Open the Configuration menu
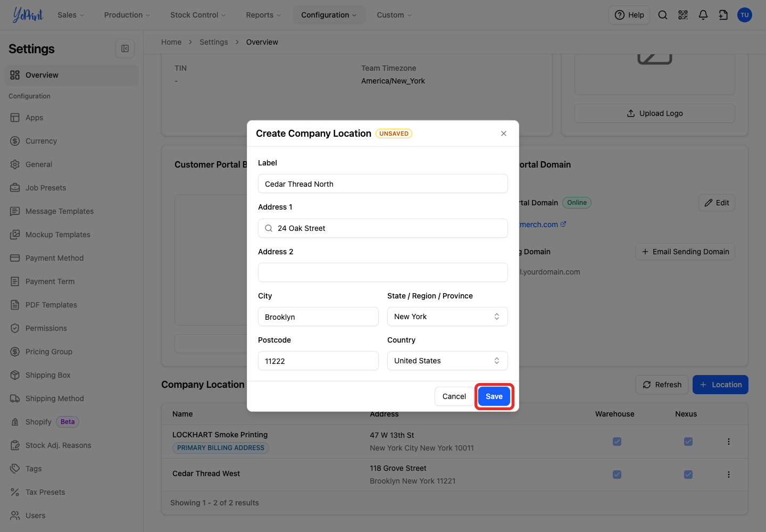Viewport: 766px width, 532px height. pyautogui.click(x=329, y=15)
